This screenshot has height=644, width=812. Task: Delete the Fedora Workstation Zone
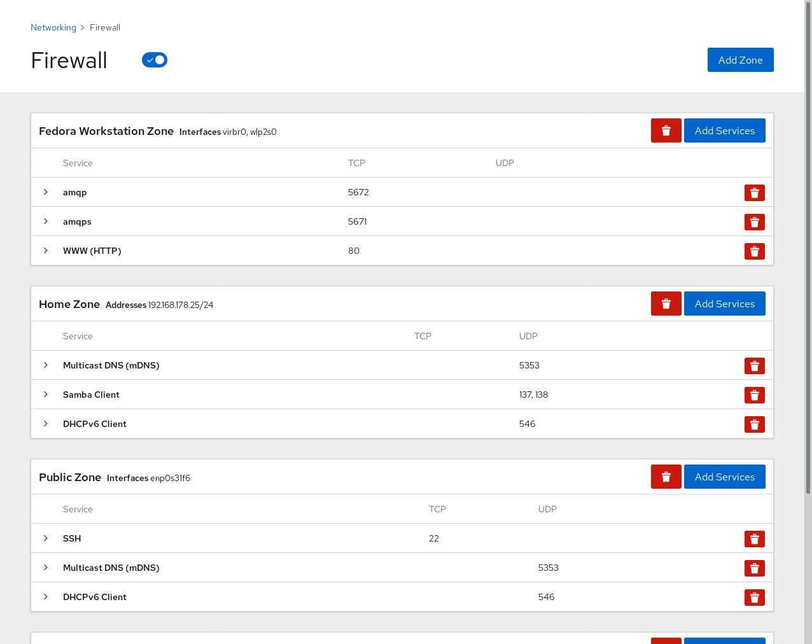pyautogui.click(x=666, y=130)
